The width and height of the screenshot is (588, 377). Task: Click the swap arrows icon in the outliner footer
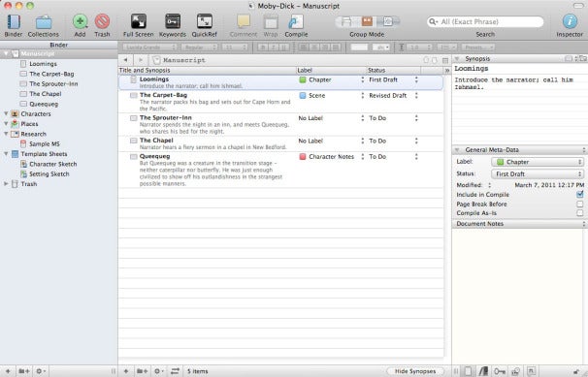(175, 371)
